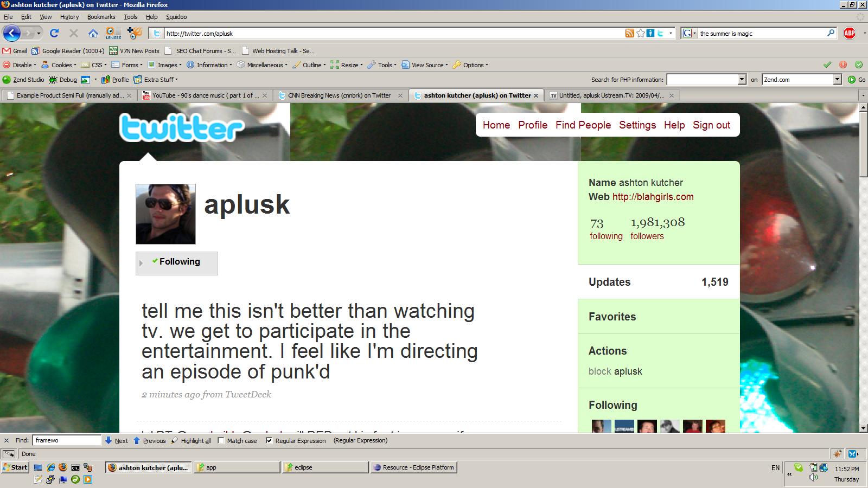
Task: Find next match with the Next arrow
Action: point(117,441)
